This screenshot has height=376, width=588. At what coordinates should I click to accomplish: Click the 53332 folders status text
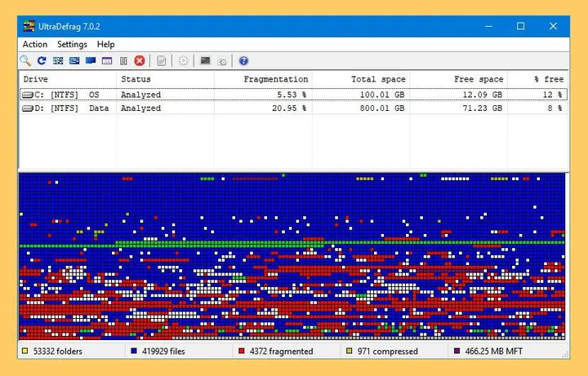pos(58,352)
